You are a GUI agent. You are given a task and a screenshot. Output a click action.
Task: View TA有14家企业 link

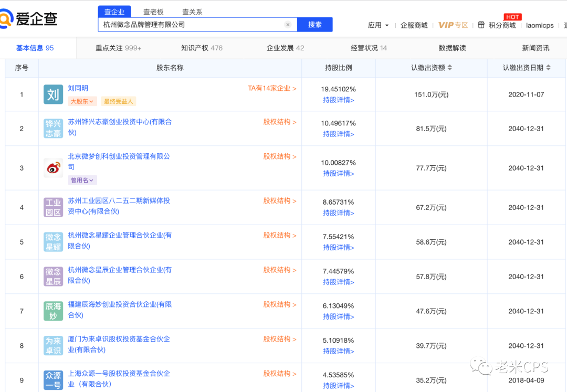tap(272, 88)
